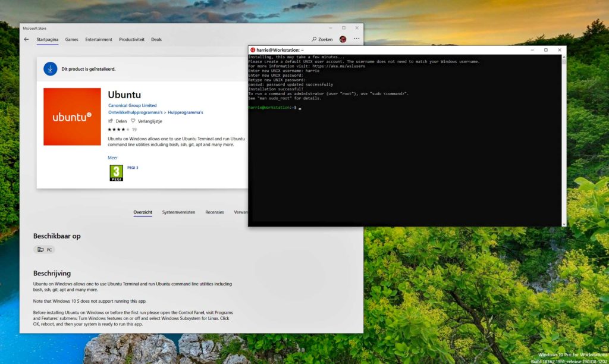The image size is (609, 364).
Task: Open the Zoeken search in Microsoft Store
Action: pyautogui.click(x=322, y=39)
